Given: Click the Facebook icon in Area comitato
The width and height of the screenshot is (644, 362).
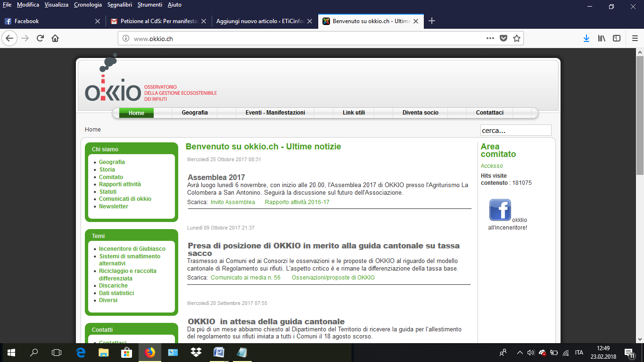Looking at the screenshot, I should point(500,210).
